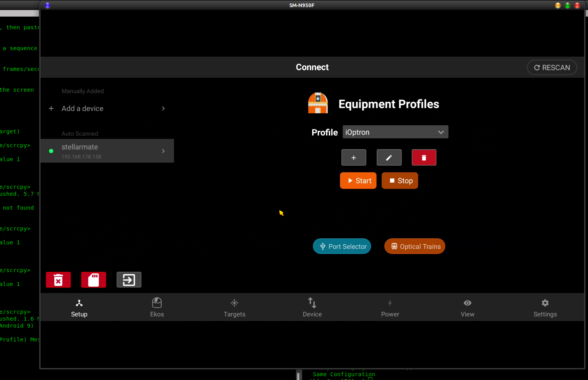Open the Device tab
The width and height of the screenshot is (588, 380).
point(312,307)
